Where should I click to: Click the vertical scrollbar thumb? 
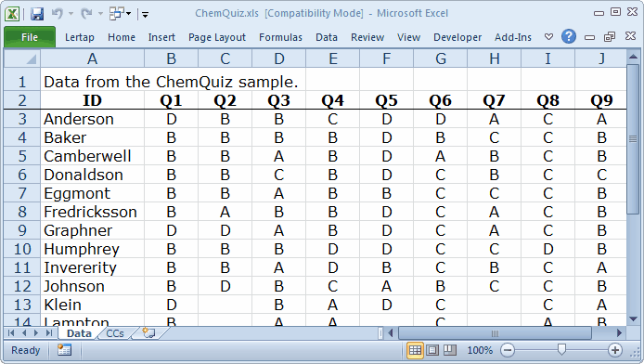coord(633,139)
